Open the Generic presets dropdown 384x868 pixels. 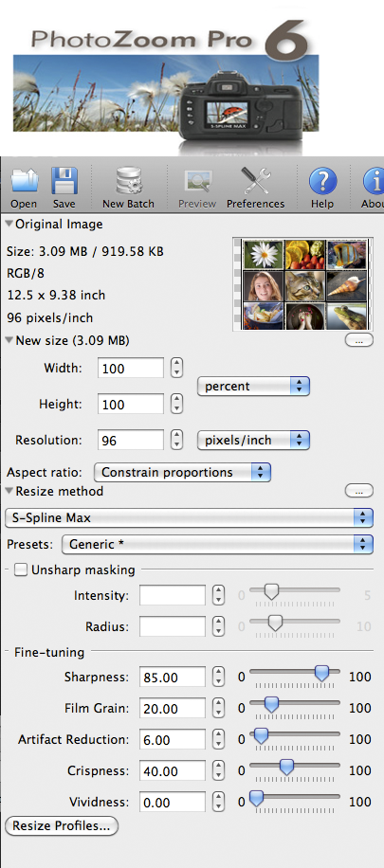point(217,544)
